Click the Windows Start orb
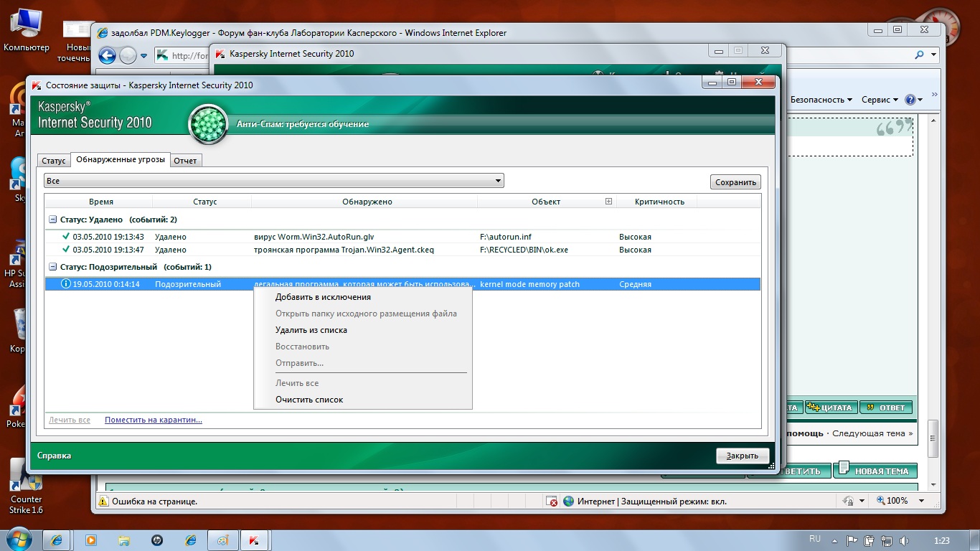Viewport: 980px width, 551px height. [17, 540]
